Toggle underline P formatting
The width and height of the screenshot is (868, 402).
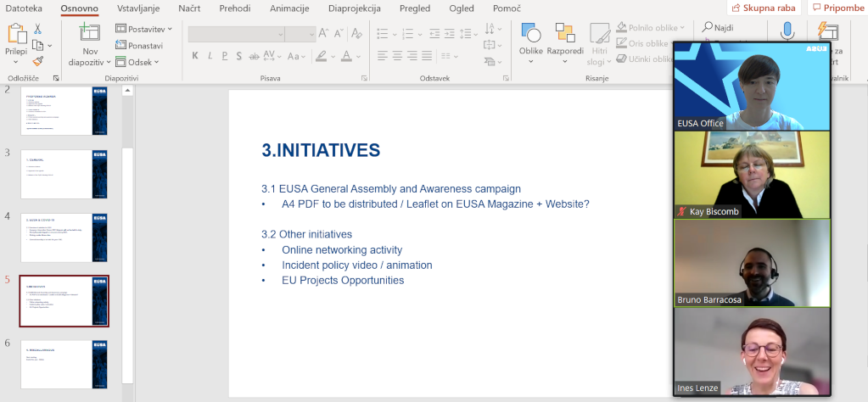(225, 56)
